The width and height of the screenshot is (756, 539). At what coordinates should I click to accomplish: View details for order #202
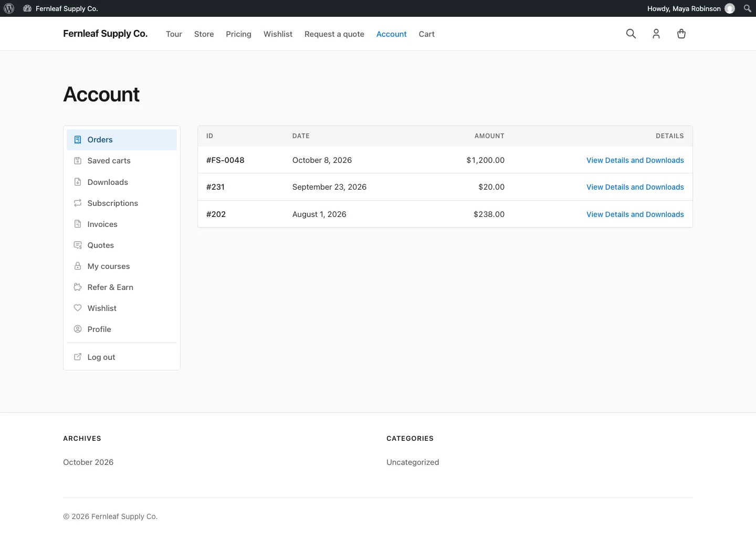(x=635, y=214)
